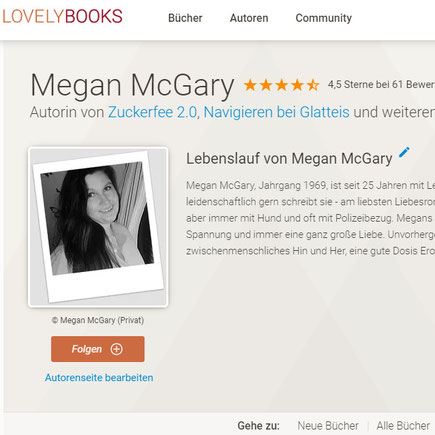Screen dimensions: 435x435
Task: Open the Autoren menu
Action: click(x=249, y=18)
